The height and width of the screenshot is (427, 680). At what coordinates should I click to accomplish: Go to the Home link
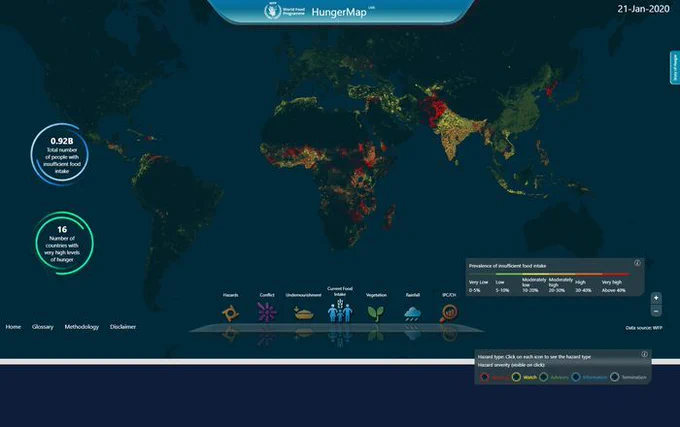click(x=13, y=327)
